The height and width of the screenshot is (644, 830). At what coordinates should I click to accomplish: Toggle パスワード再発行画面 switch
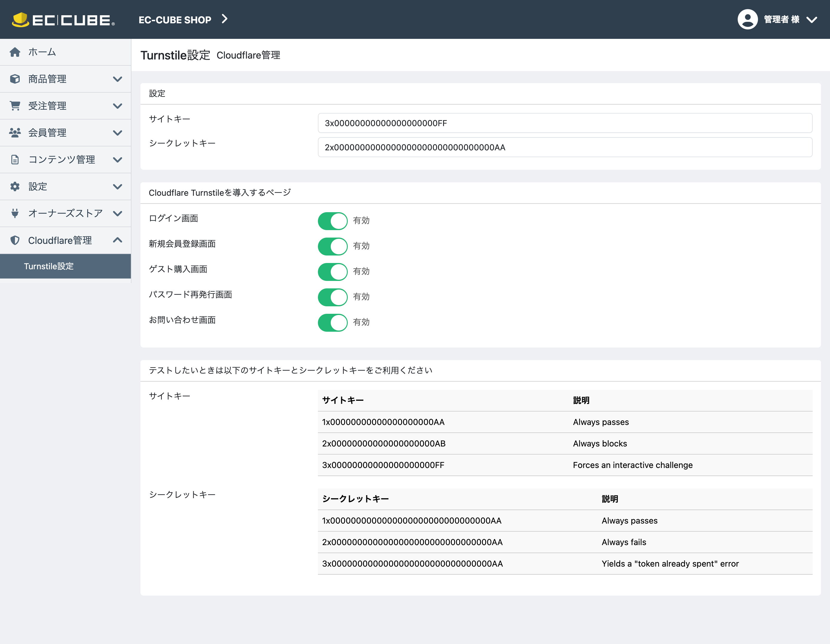[x=333, y=297]
